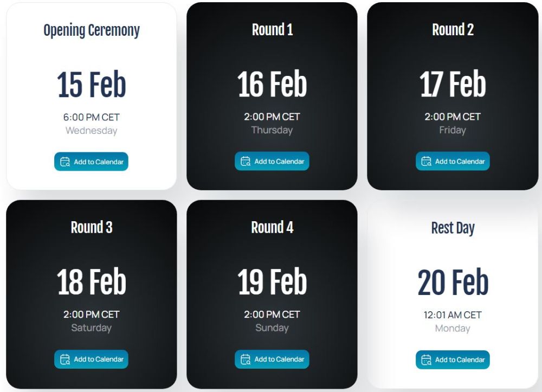Viewport: 542px width, 392px height.
Task: Click calendar icon in Round 4 card
Action: tap(246, 359)
